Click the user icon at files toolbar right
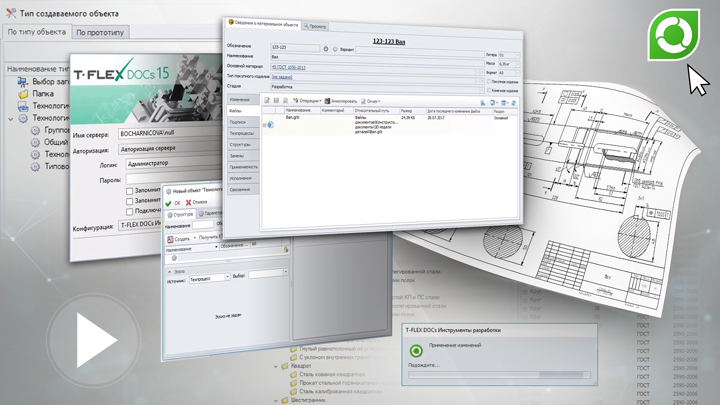This screenshot has width=720, height=405. click(483, 102)
